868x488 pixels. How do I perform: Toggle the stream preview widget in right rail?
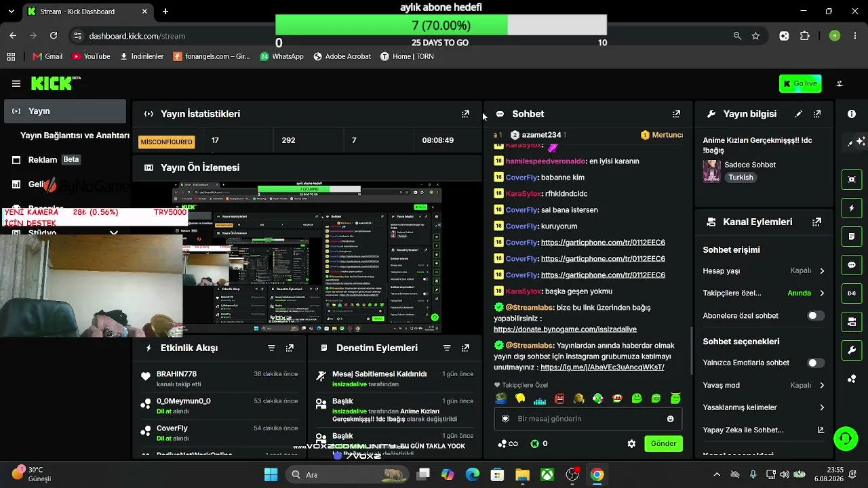(852, 180)
